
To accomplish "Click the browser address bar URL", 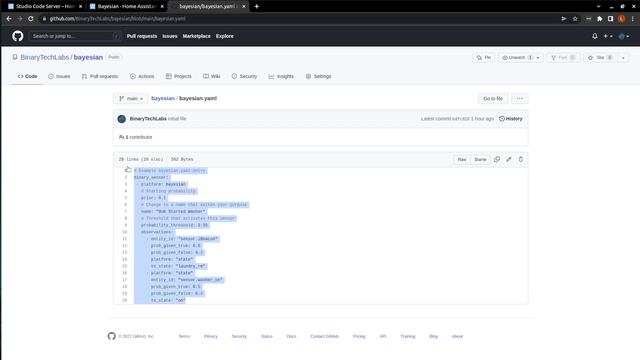I will click(x=118, y=18).
